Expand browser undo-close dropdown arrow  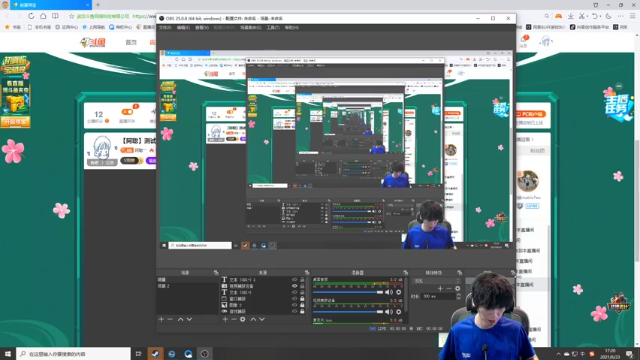[600, 16]
